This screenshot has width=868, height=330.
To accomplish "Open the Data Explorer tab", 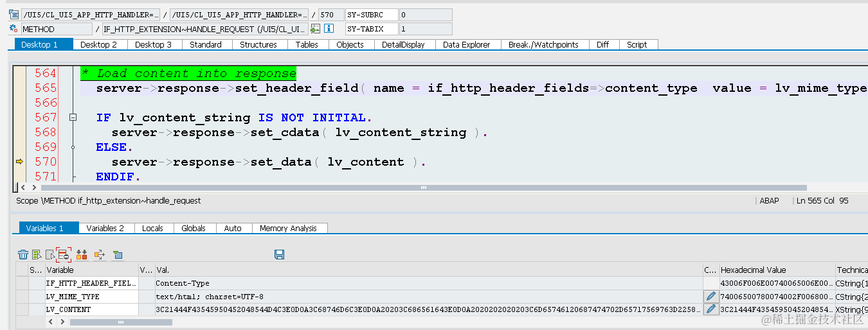I will coord(467,44).
